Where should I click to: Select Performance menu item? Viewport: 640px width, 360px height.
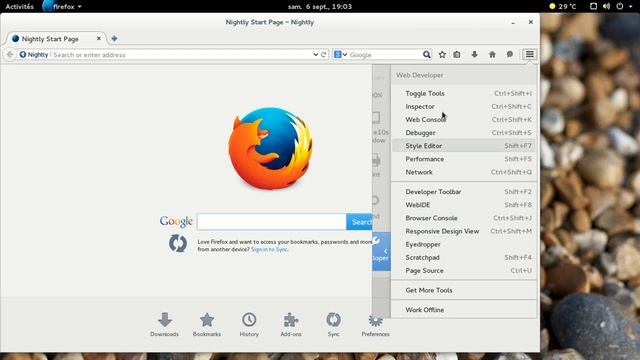tap(464, 159)
